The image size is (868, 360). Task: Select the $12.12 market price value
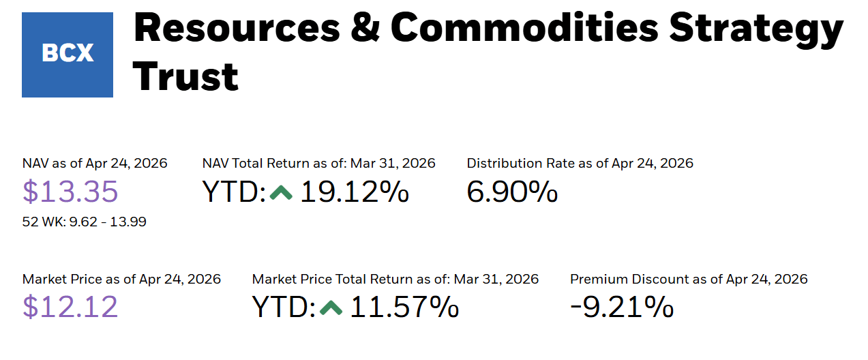(x=70, y=307)
